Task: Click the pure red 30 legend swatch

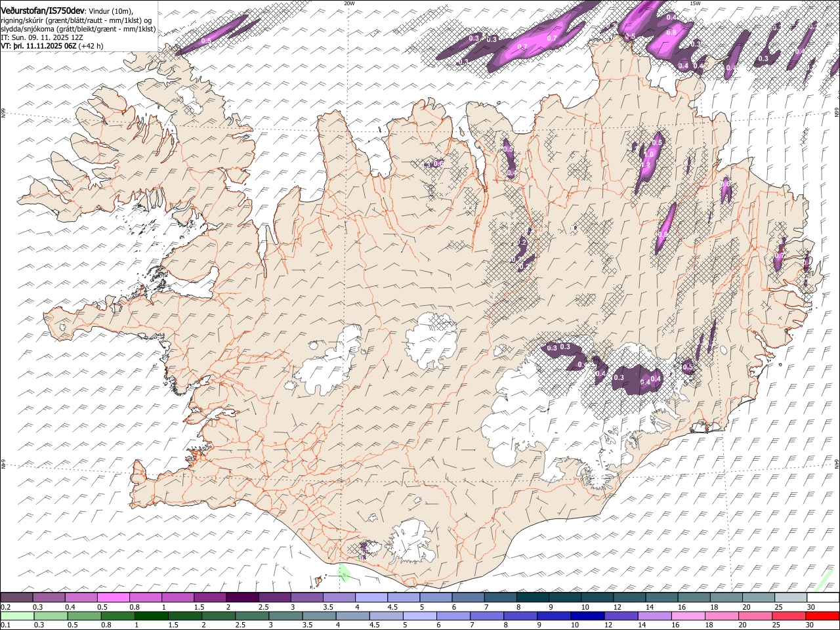Action: point(822,616)
